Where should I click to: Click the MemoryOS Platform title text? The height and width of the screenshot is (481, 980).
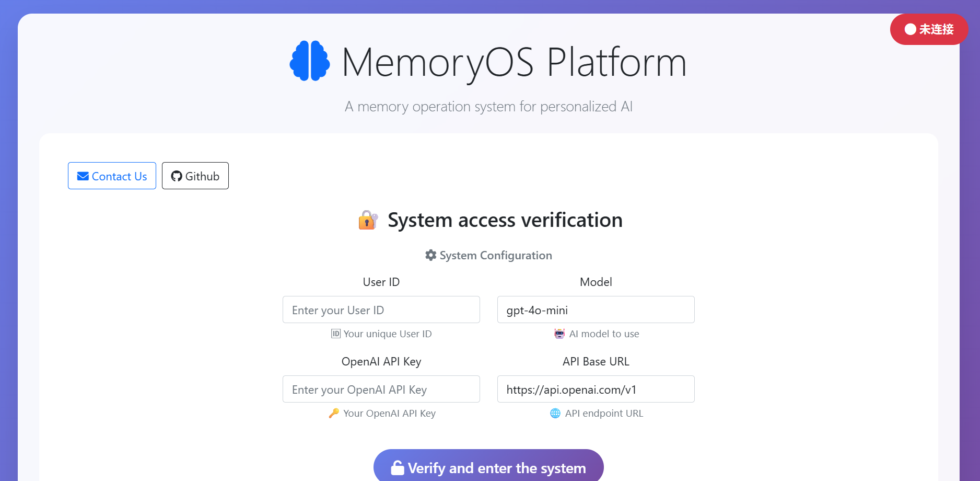pyautogui.click(x=514, y=63)
